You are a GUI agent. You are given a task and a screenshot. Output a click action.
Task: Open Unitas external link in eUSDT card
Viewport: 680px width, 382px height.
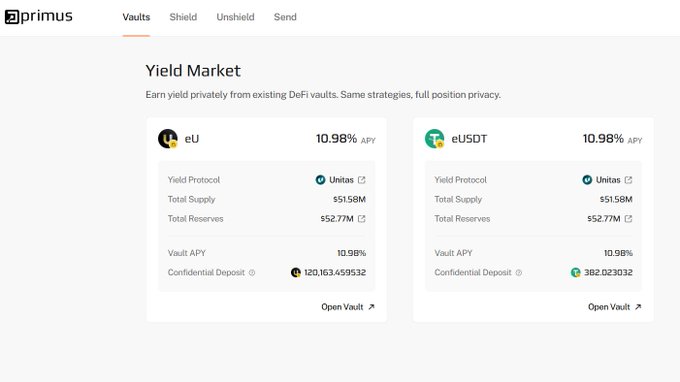(628, 180)
